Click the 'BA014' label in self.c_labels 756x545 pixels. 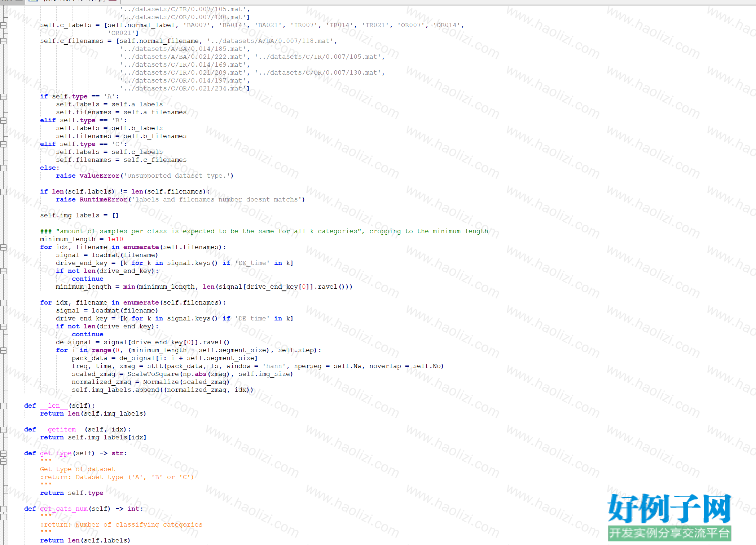click(x=233, y=25)
